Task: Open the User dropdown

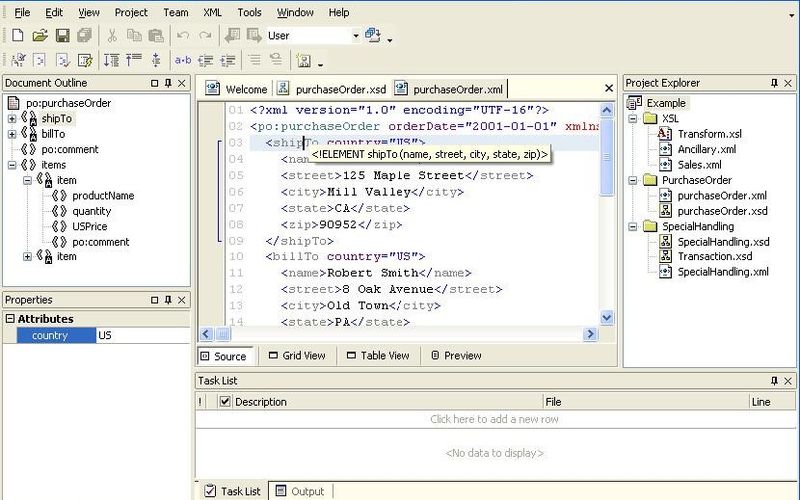Action: 356,36
